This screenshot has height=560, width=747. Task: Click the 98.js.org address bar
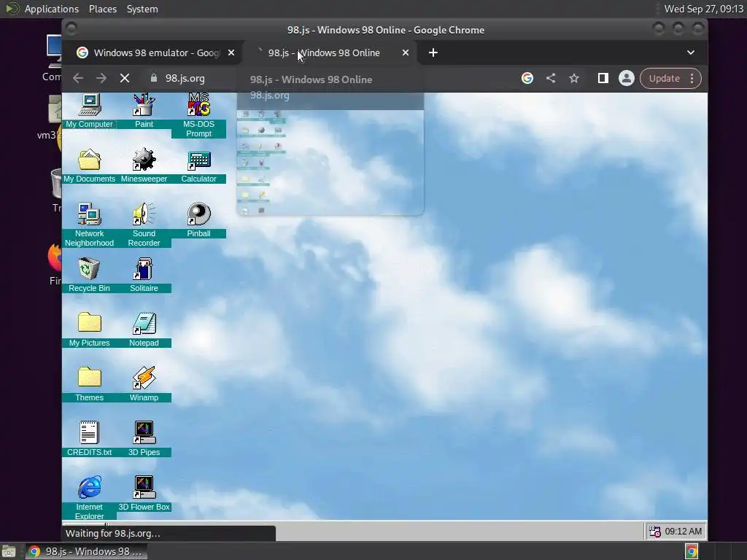point(185,78)
